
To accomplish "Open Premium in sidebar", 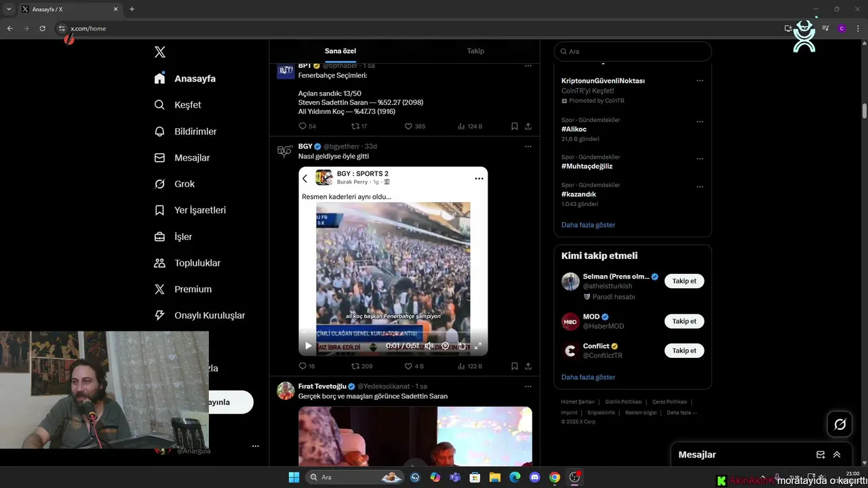I will 183,289.
